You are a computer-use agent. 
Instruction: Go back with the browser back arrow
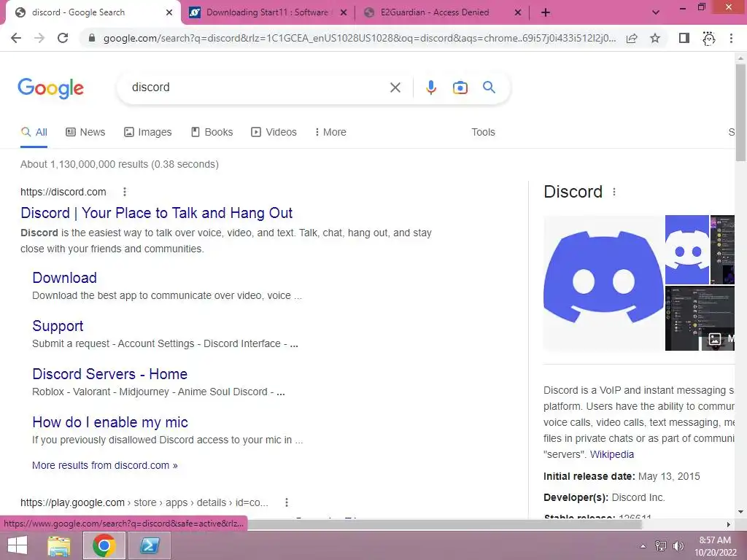click(16, 38)
